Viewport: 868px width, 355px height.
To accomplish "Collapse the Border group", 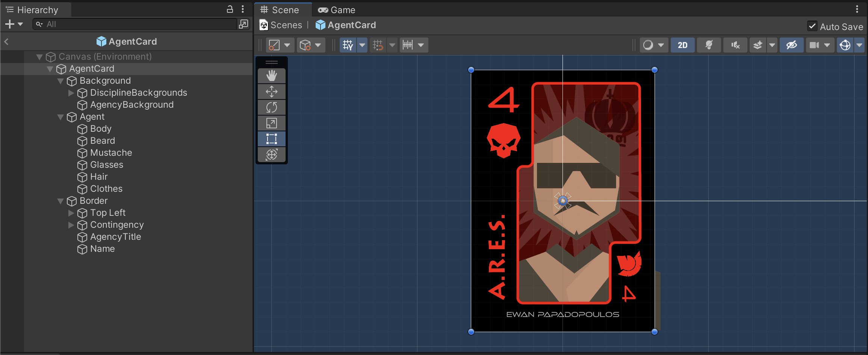I will [60, 201].
